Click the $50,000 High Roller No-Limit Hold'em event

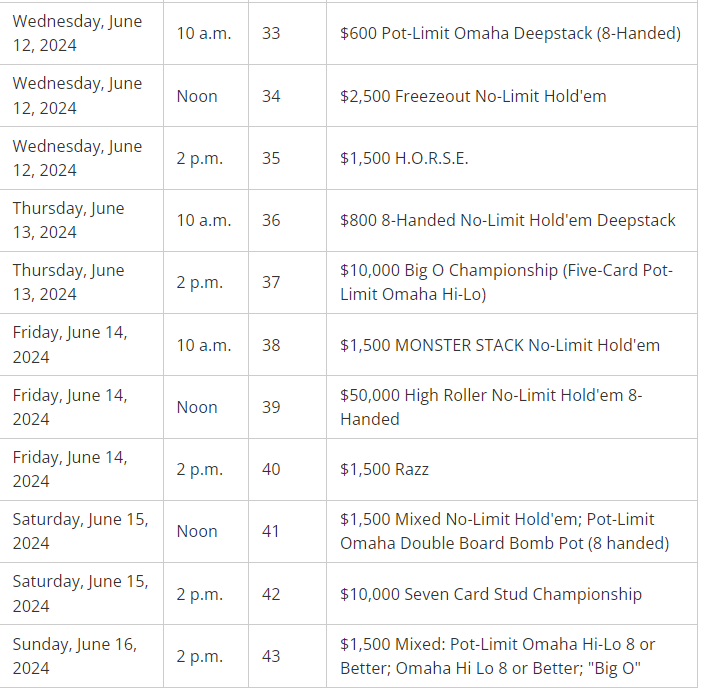(x=491, y=407)
